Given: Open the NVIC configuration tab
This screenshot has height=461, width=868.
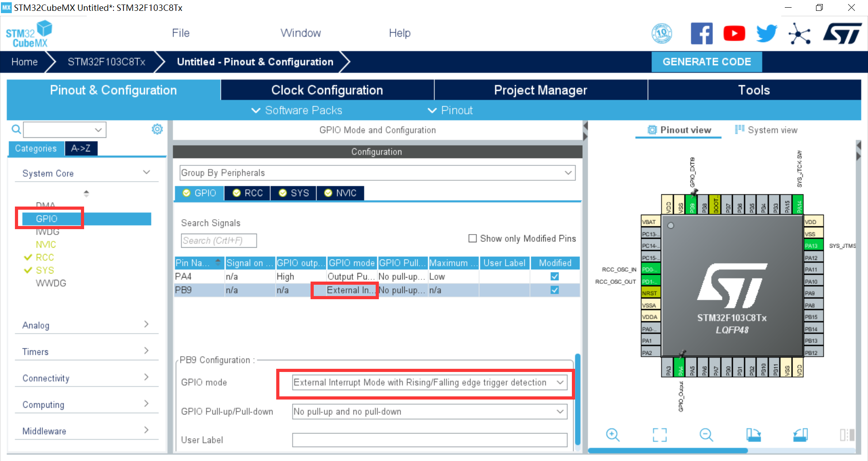Looking at the screenshot, I should (340, 193).
